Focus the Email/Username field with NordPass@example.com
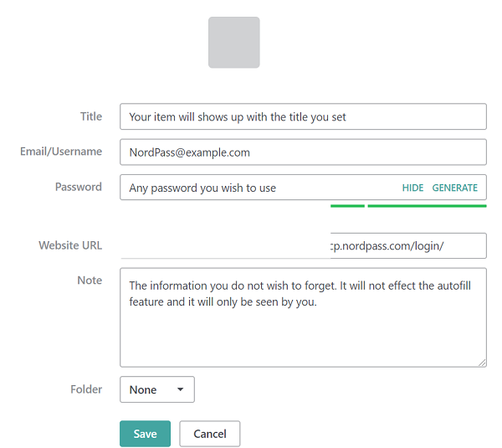The height and width of the screenshot is (448, 502). coord(303,152)
